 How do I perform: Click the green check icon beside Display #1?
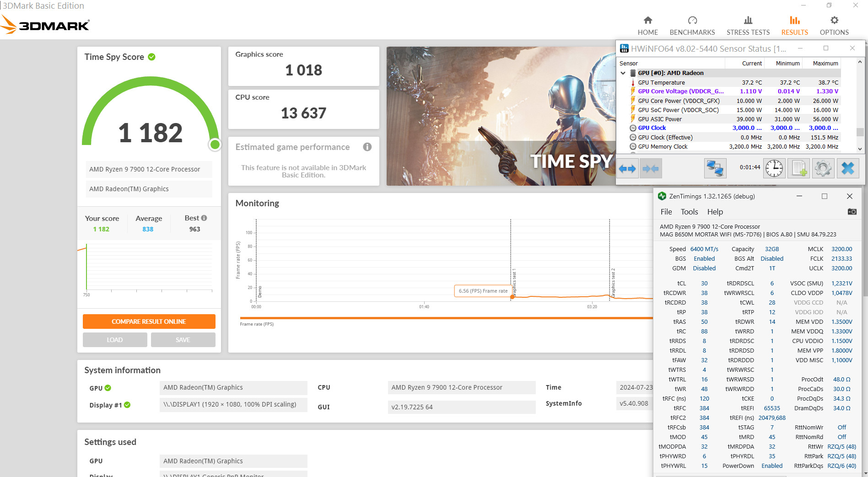[127, 405]
